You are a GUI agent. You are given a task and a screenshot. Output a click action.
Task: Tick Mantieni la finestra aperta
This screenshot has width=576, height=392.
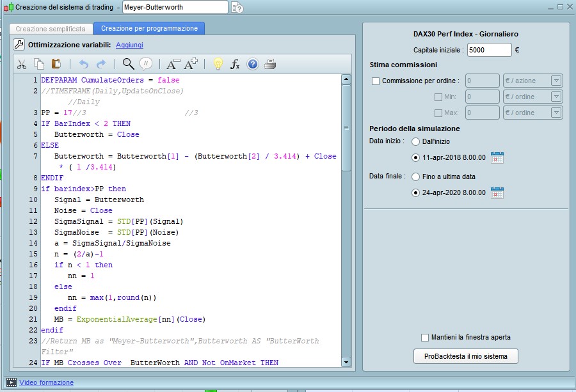click(426, 338)
